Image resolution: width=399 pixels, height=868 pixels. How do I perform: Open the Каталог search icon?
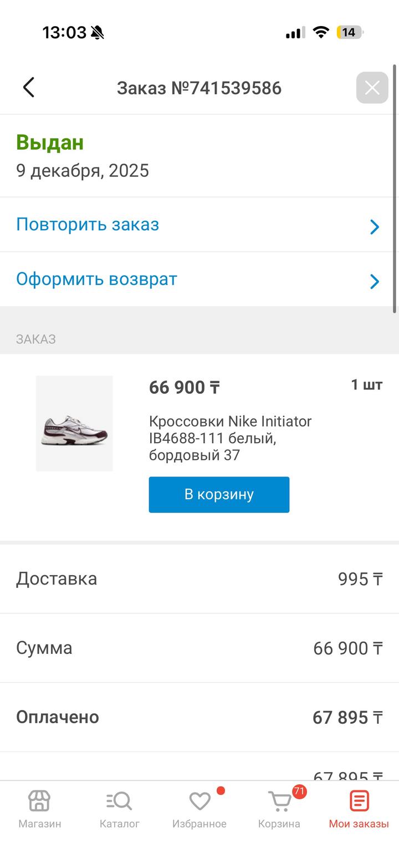(119, 801)
